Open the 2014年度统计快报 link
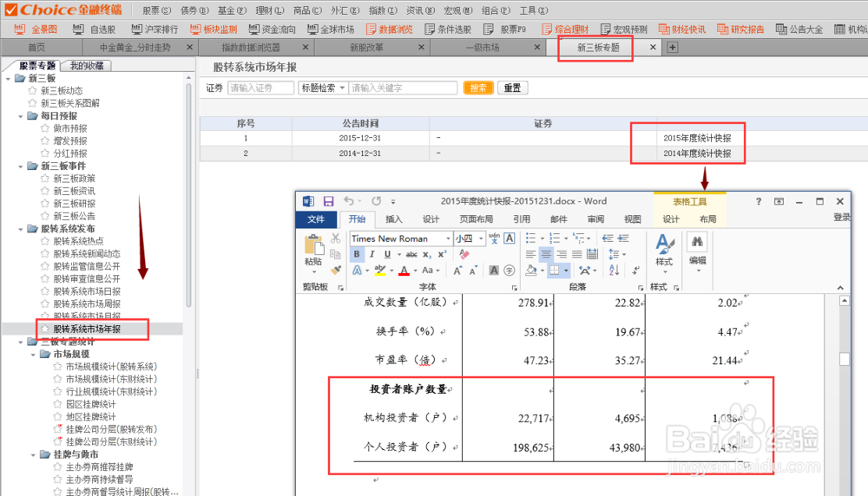Viewport: 868px width, 496px height. pyautogui.click(x=697, y=153)
